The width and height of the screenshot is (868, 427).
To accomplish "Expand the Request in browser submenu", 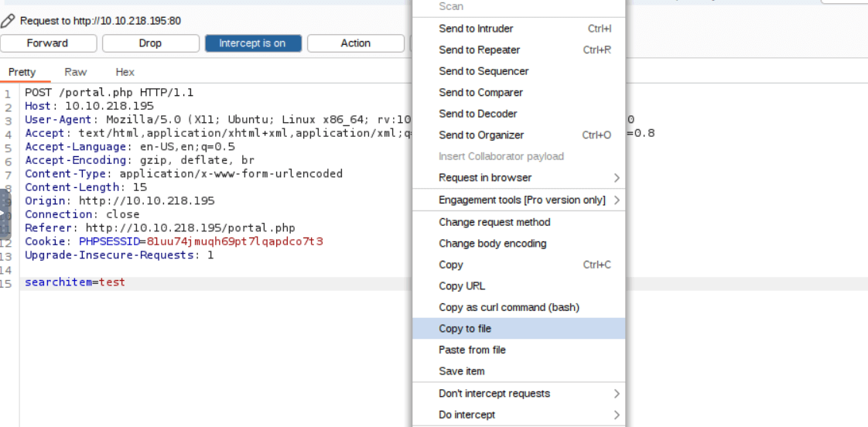I will coord(616,178).
